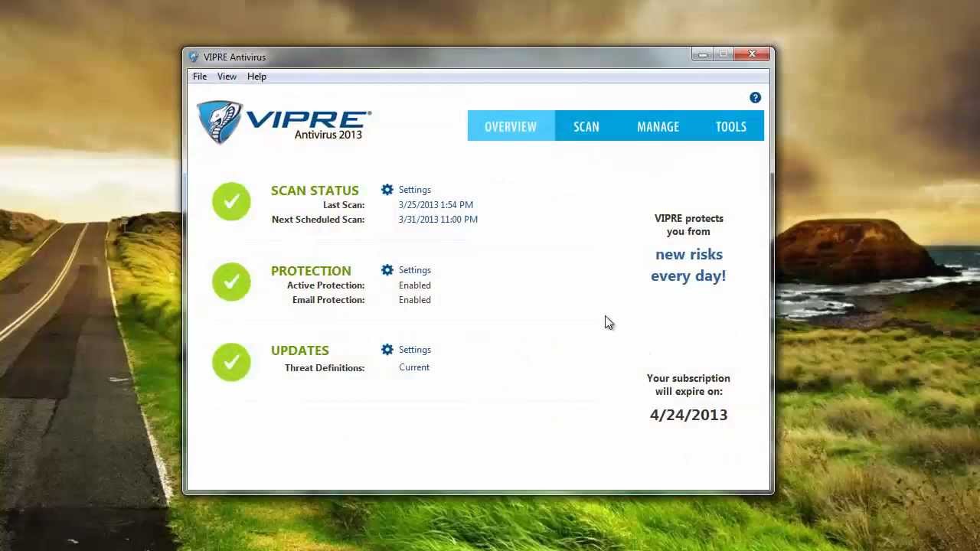This screenshot has width=980, height=551.
Task: Click the Email Protection label
Action: tap(328, 300)
